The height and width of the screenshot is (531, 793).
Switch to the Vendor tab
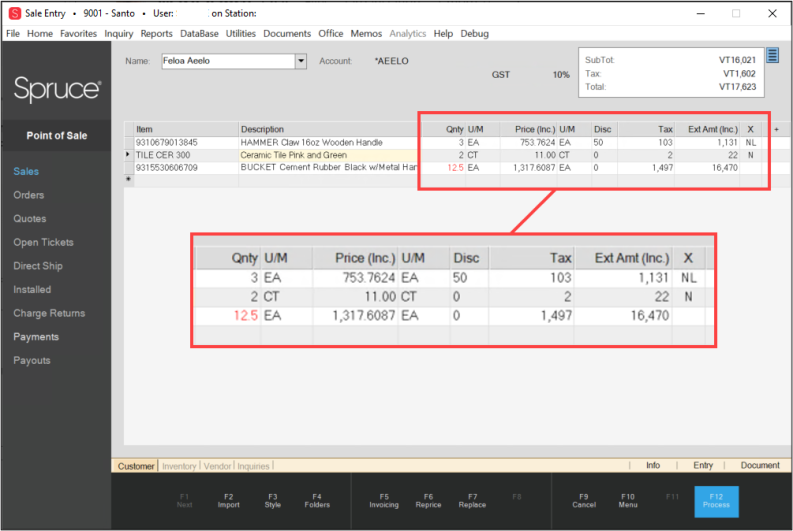[217, 466]
